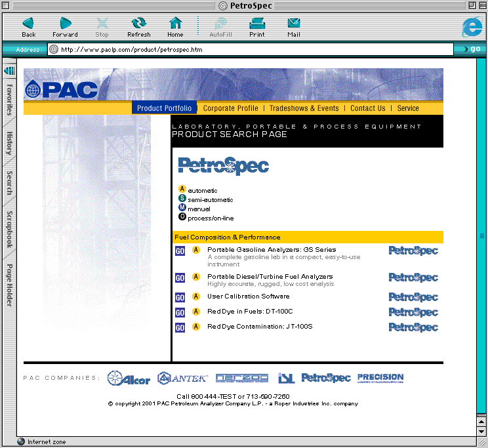Open Contact Us navigation link
The height and width of the screenshot is (448, 488).
tap(368, 108)
